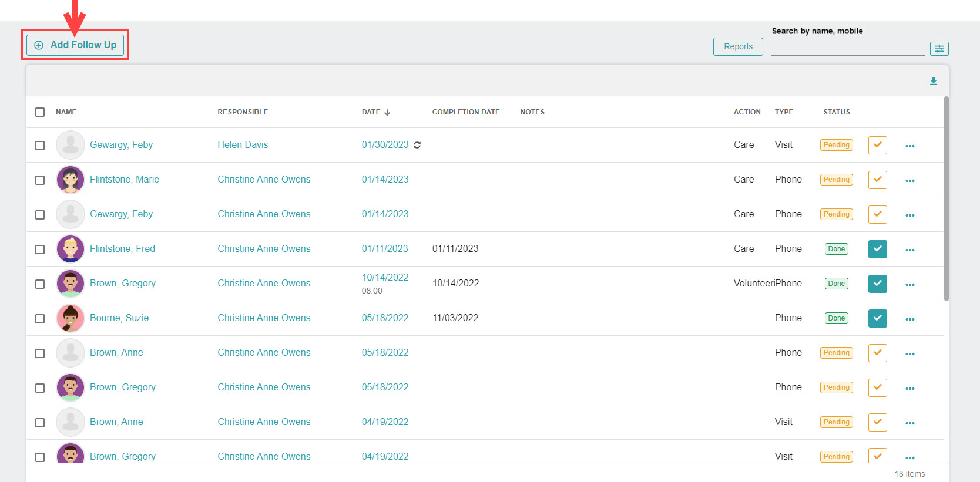
Task: Open the Reports button
Action: (x=738, y=47)
